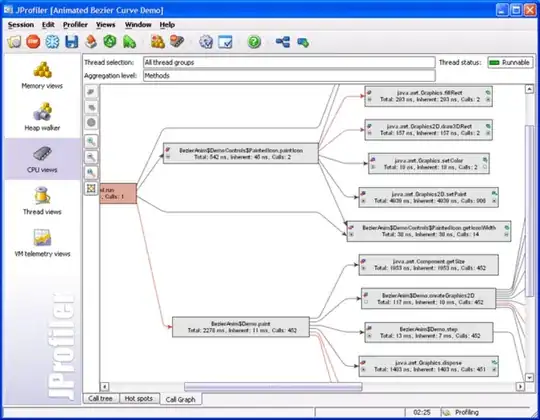Expand outgoing calls on the fillRect node
Screen dimensions: 540x420
[488, 99]
